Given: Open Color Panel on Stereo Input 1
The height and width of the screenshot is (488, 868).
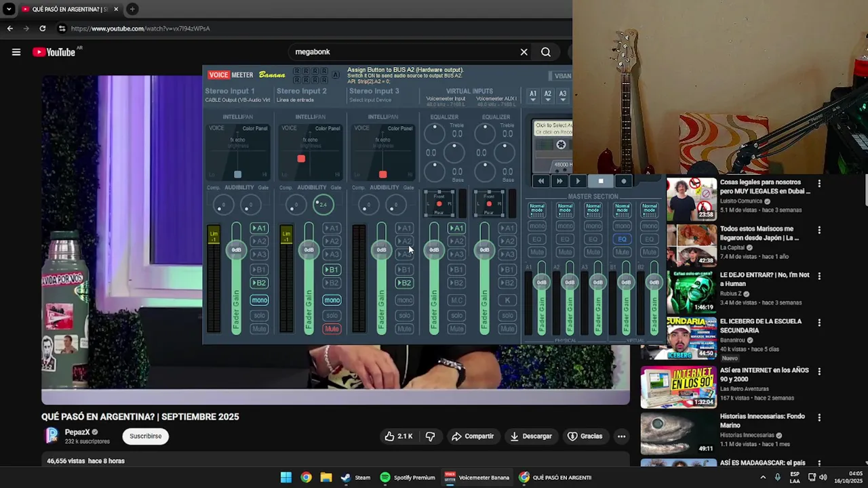Looking at the screenshot, I should coord(255,128).
